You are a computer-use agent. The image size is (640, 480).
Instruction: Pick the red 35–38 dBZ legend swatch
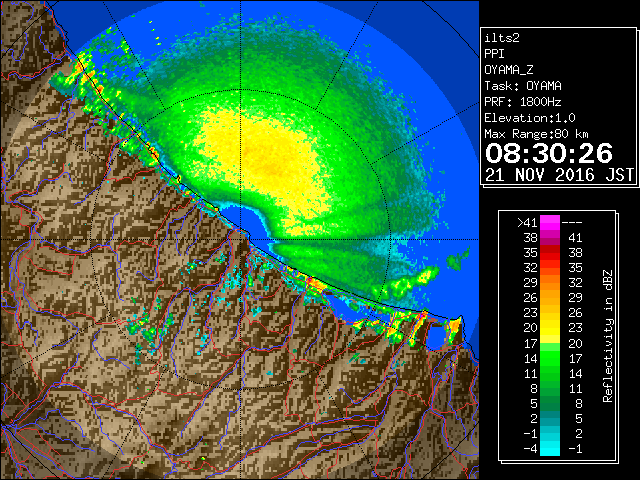tap(550, 253)
